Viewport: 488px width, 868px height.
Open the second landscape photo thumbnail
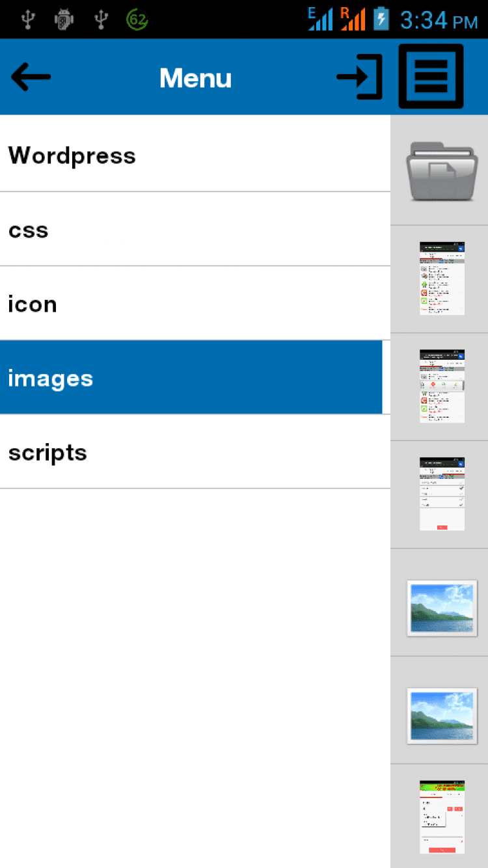(x=442, y=714)
